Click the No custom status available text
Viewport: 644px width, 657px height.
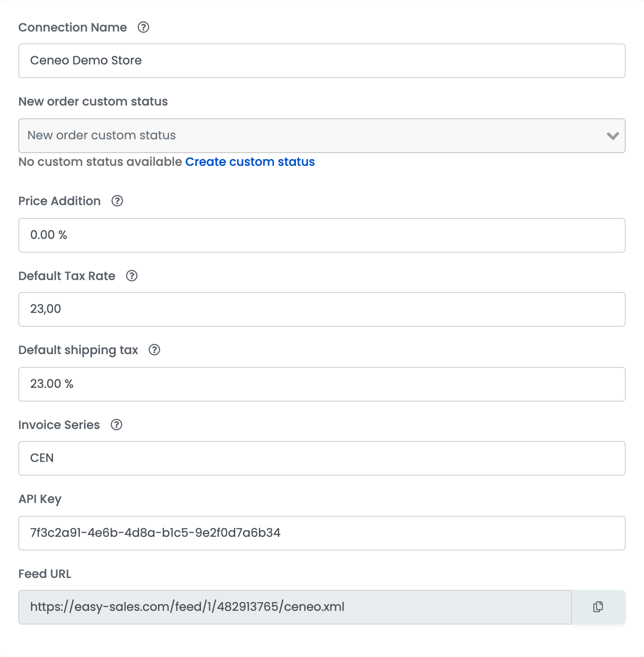click(x=100, y=162)
